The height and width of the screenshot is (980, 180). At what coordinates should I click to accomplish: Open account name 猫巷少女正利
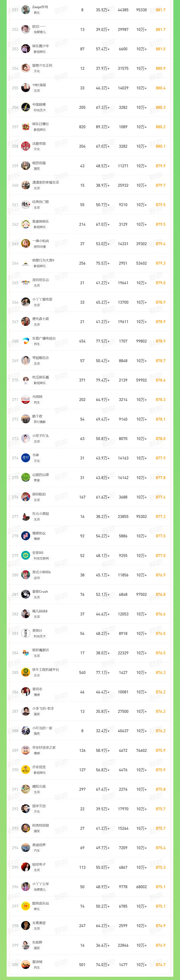click(42, 66)
